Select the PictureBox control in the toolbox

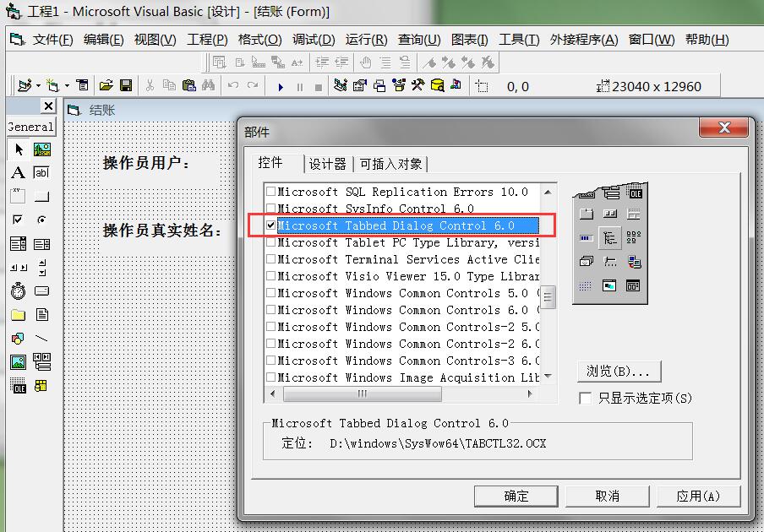(42, 149)
